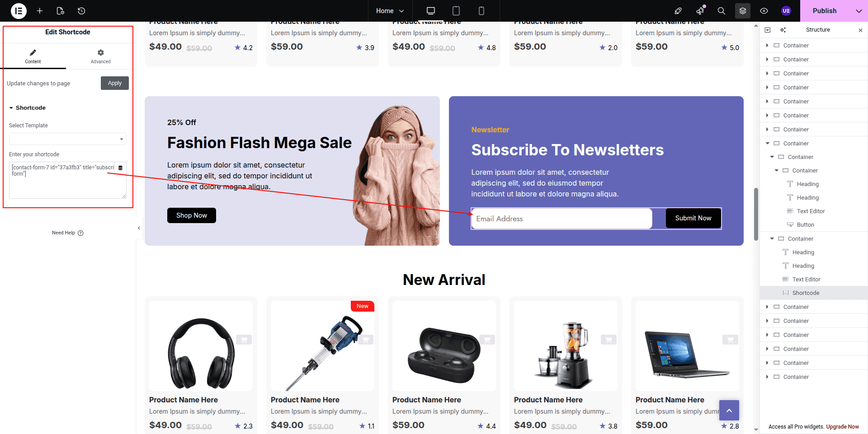868x434 pixels.
Task: Open the Elementor logo menu
Action: (19, 11)
